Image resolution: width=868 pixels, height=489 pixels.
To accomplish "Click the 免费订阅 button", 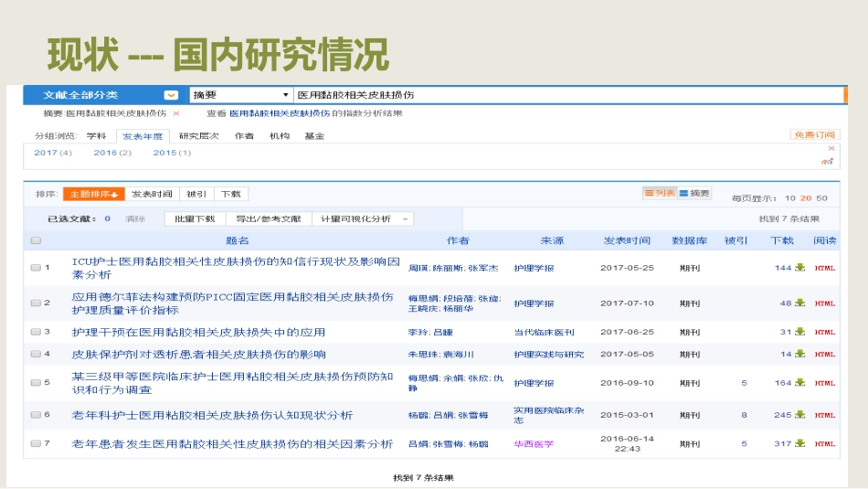I will [815, 134].
